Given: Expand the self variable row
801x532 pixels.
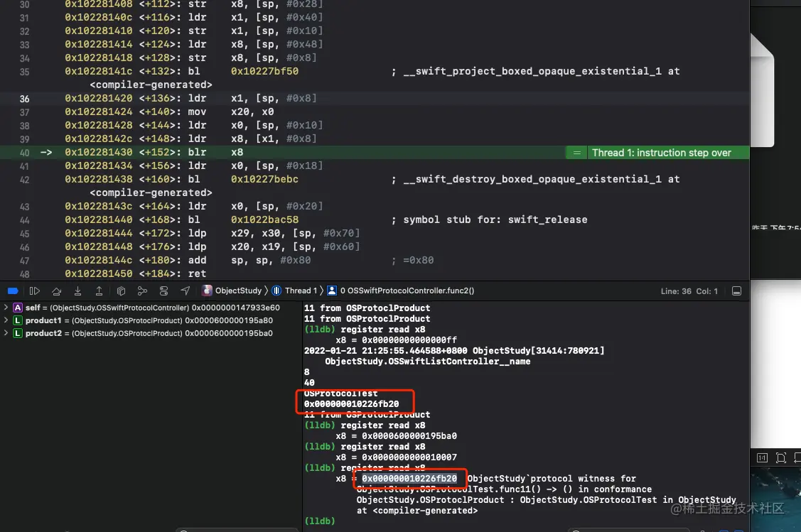Looking at the screenshot, I should pos(6,308).
